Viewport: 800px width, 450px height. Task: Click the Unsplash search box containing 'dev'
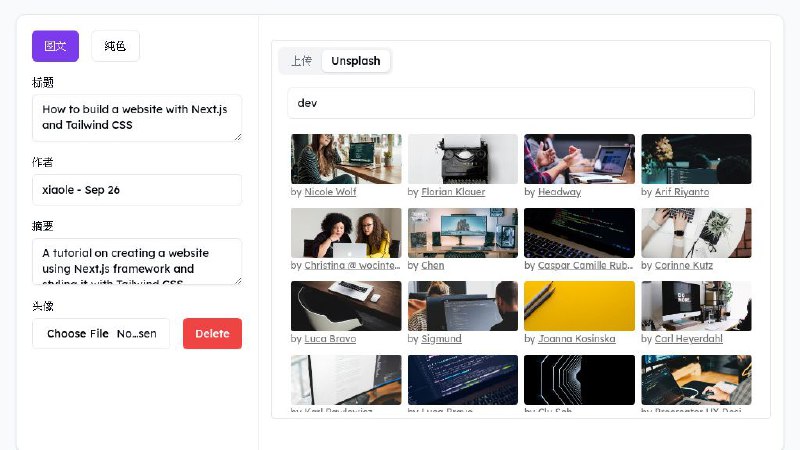(520, 103)
